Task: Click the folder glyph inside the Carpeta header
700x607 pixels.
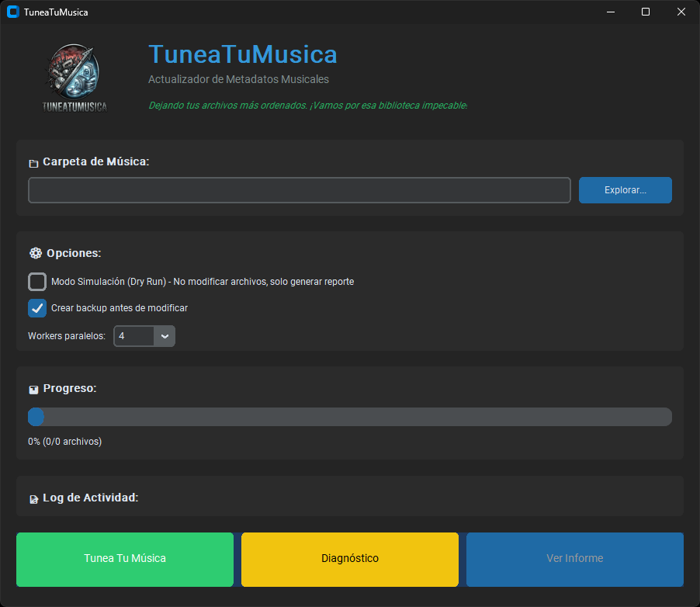Action: (33, 162)
